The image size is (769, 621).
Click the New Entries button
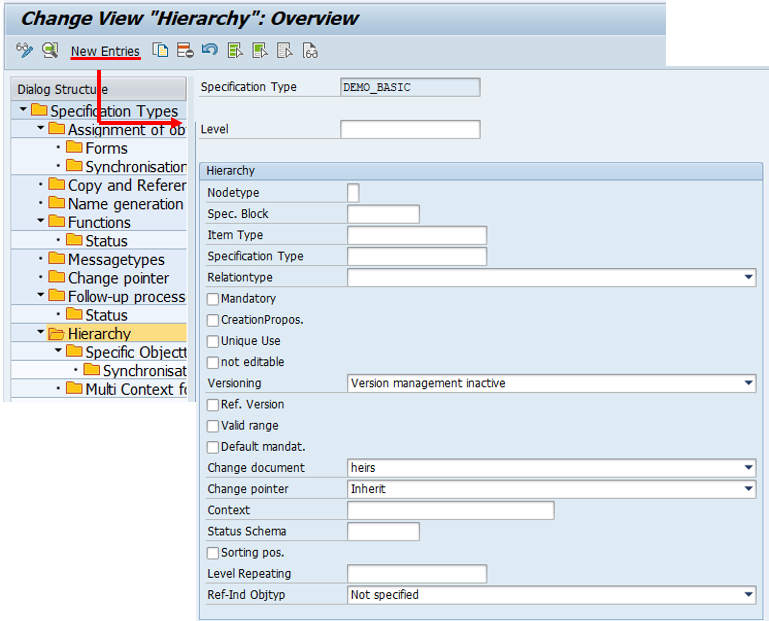point(105,51)
